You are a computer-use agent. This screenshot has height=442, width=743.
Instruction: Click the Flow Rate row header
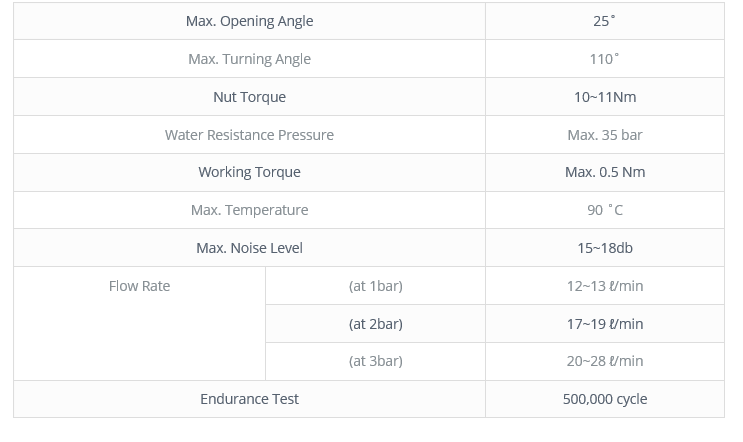pos(139,286)
